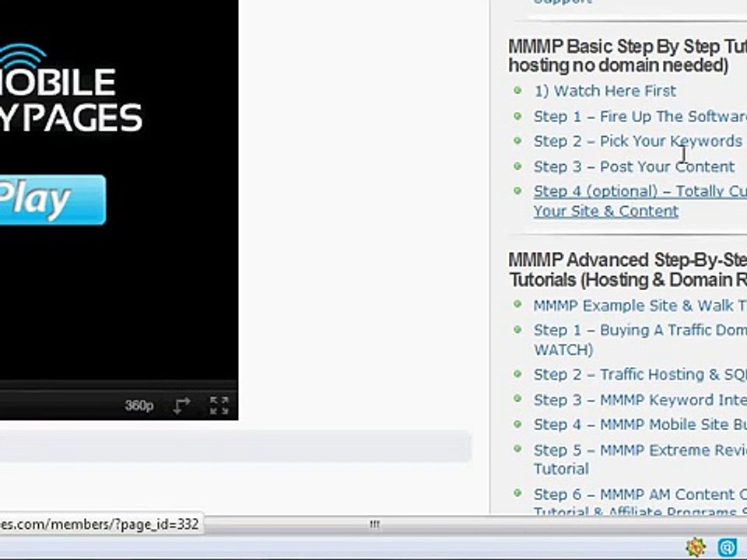Open the "1) Watch Here First" link
The width and height of the screenshot is (747, 560).
(605, 91)
